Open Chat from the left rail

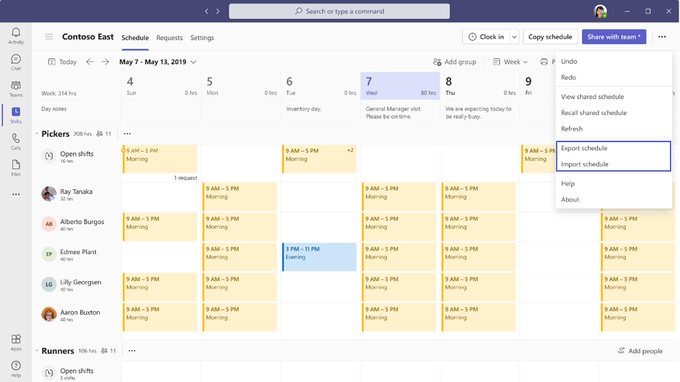(x=16, y=62)
